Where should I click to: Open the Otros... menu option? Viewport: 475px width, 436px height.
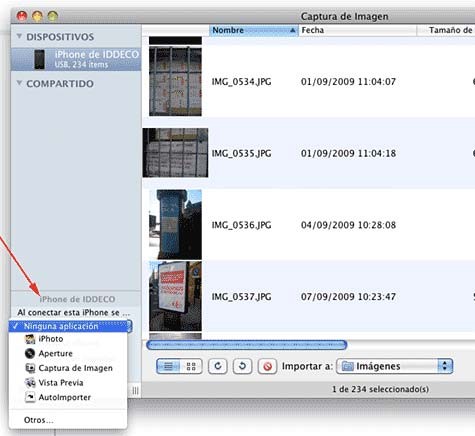(x=68, y=420)
